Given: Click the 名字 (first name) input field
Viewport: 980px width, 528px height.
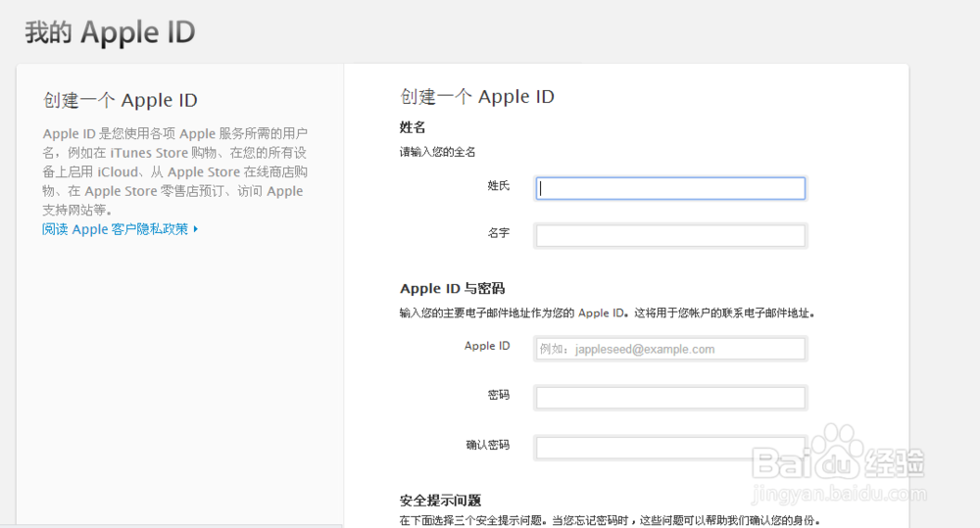Looking at the screenshot, I should point(670,235).
